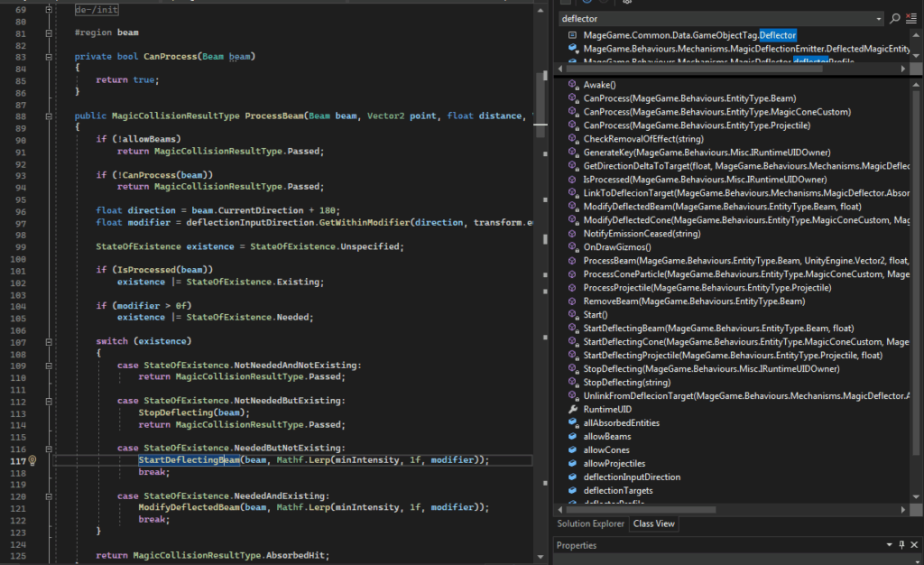Click the Awake() method icon in member list
This screenshot has width=924, height=565.
[572, 84]
